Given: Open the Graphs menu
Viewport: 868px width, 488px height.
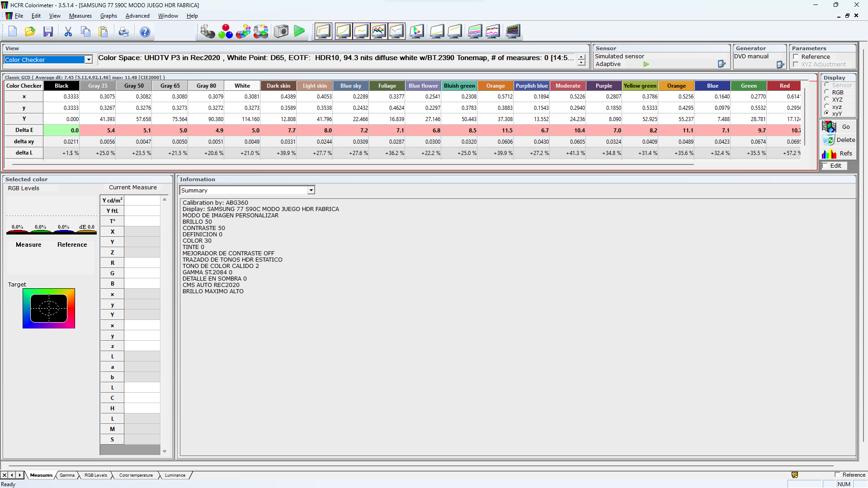Looking at the screenshot, I should pos(108,16).
